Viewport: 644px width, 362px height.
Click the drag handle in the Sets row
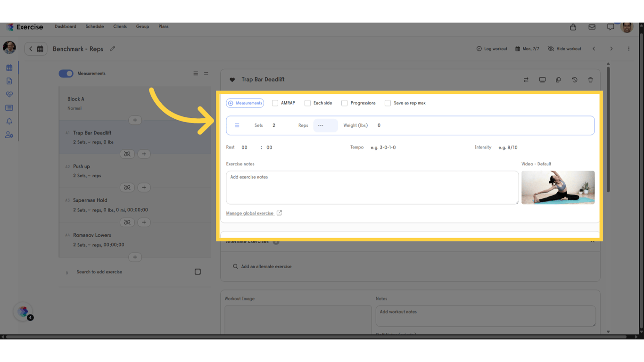coord(237,125)
